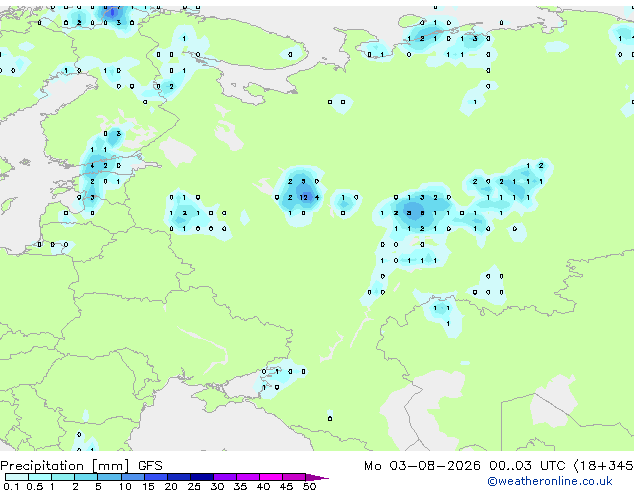Pick the 10–15 mm blue legend swatch
This screenshot has width=634, height=490.
pyautogui.click(x=133, y=477)
